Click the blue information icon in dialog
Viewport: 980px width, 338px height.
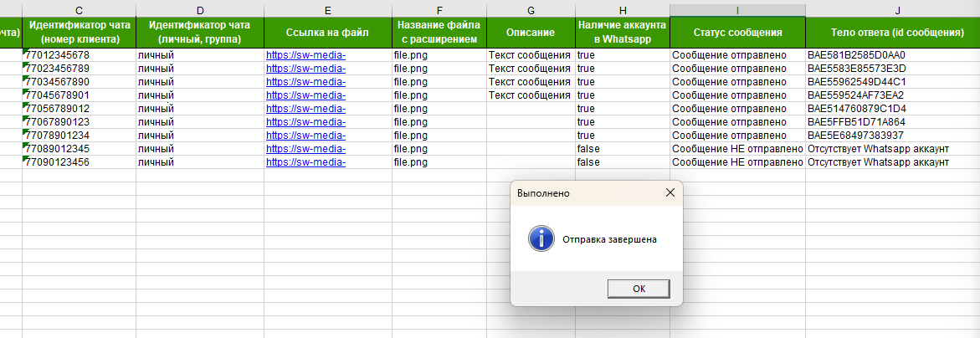tap(540, 238)
